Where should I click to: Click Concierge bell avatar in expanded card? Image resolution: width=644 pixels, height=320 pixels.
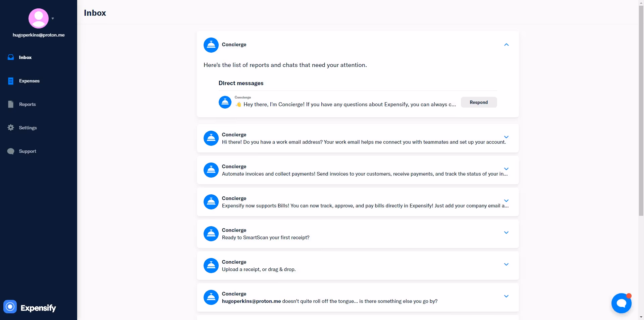click(211, 45)
